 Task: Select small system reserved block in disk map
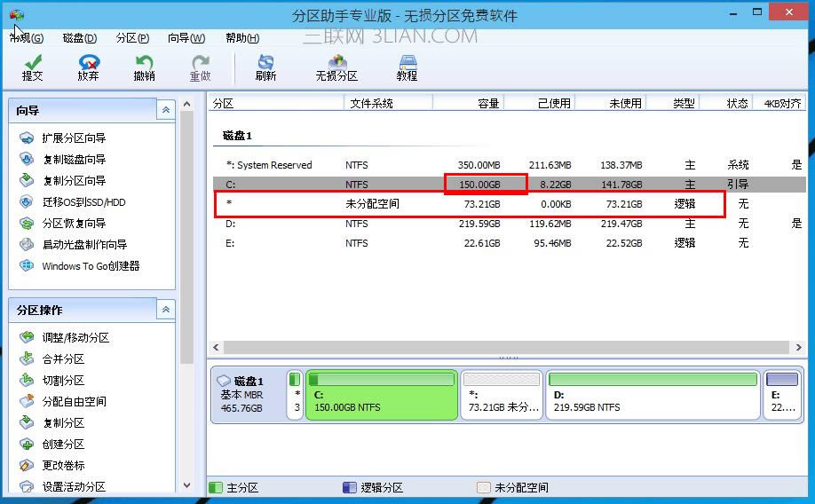[x=295, y=395]
